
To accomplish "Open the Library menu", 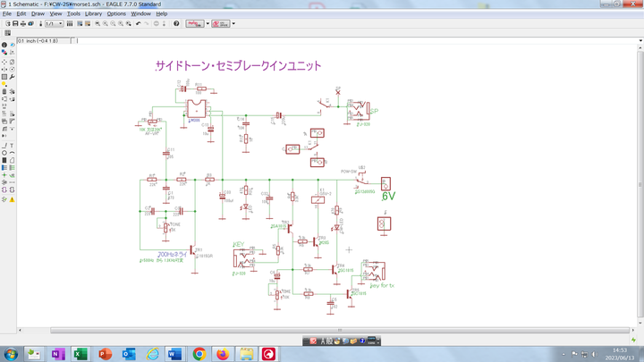I will [x=93, y=14].
